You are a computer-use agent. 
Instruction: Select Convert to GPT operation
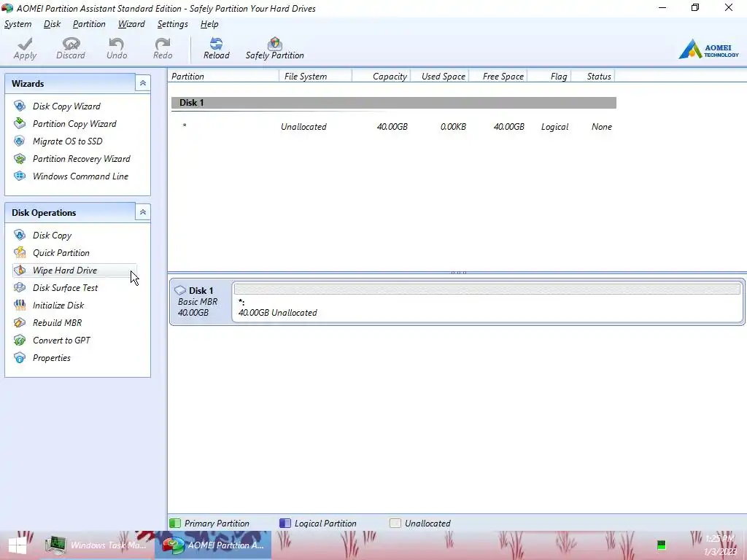[x=61, y=341]
